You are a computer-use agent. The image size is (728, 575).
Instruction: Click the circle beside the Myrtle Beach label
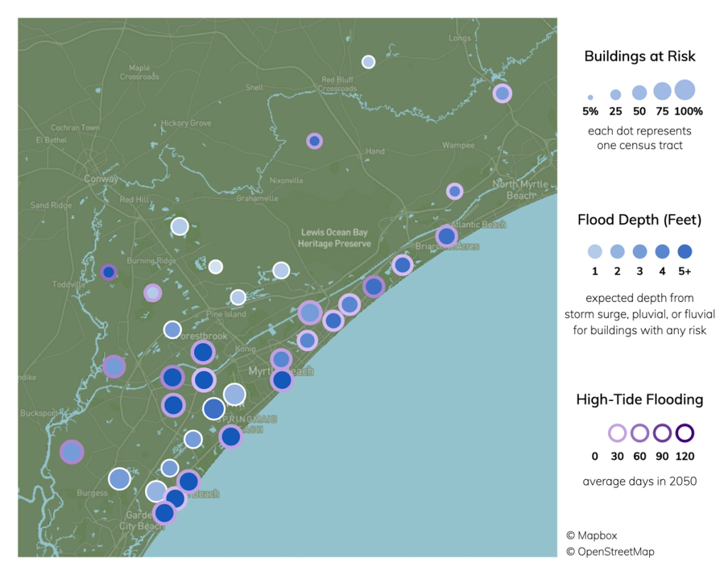pos(282,380)
